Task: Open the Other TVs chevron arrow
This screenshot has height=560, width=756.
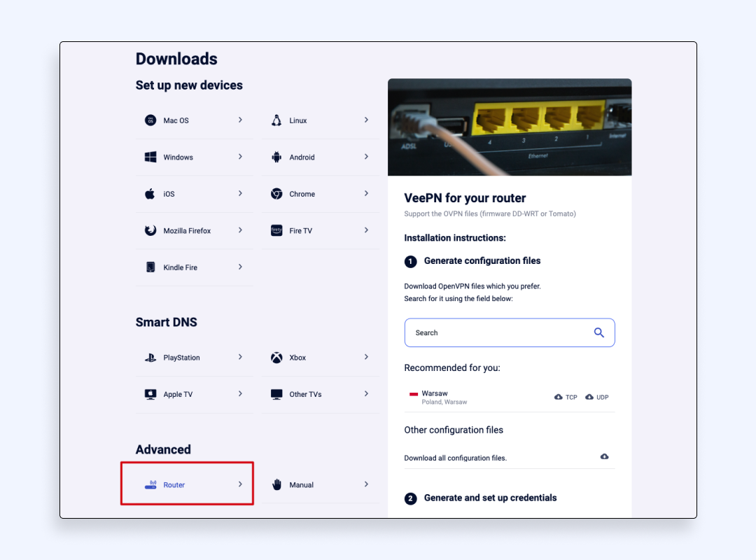Action: [x=366, y=393]
